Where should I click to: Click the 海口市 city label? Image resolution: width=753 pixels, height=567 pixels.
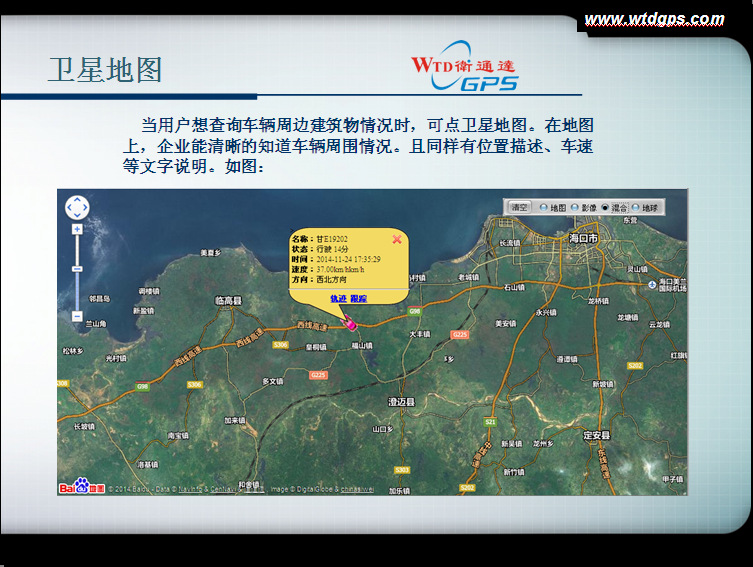coord(582,239)
